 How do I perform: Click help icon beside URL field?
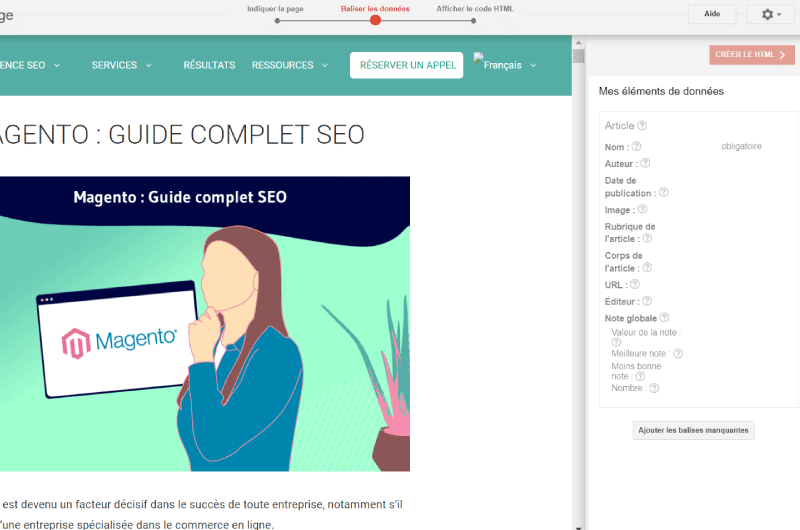635,284
